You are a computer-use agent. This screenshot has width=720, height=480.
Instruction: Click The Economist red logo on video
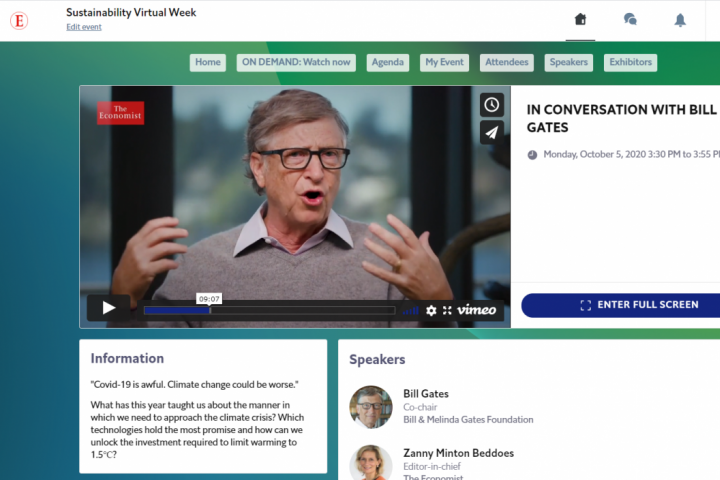(120, 113)
